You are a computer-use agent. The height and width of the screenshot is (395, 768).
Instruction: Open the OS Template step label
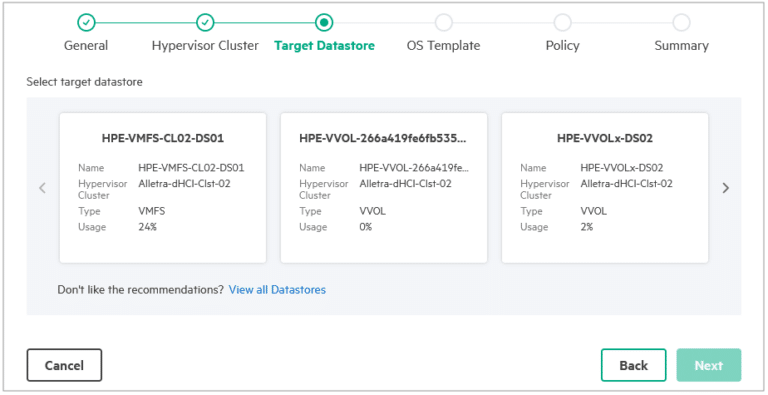tap(443, 46)
